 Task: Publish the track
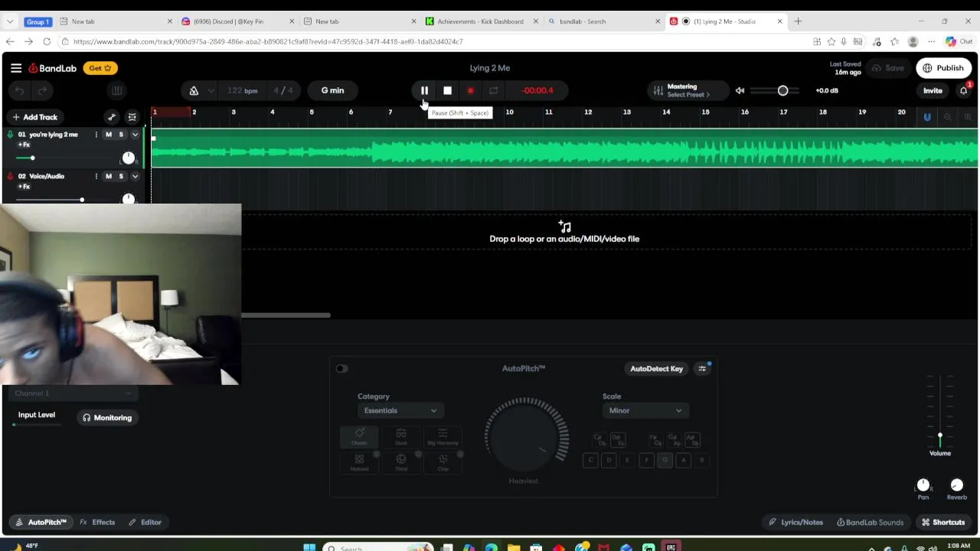tap(943, 68)
